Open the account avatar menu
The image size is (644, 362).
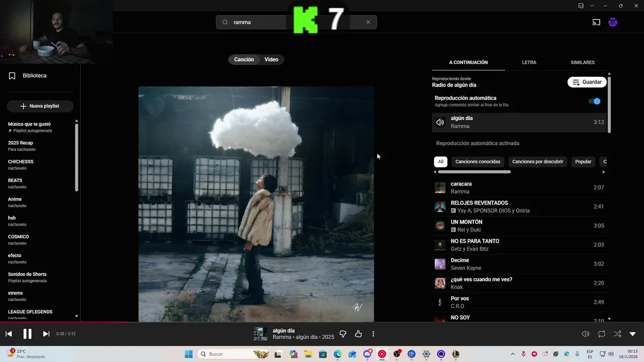613,22
